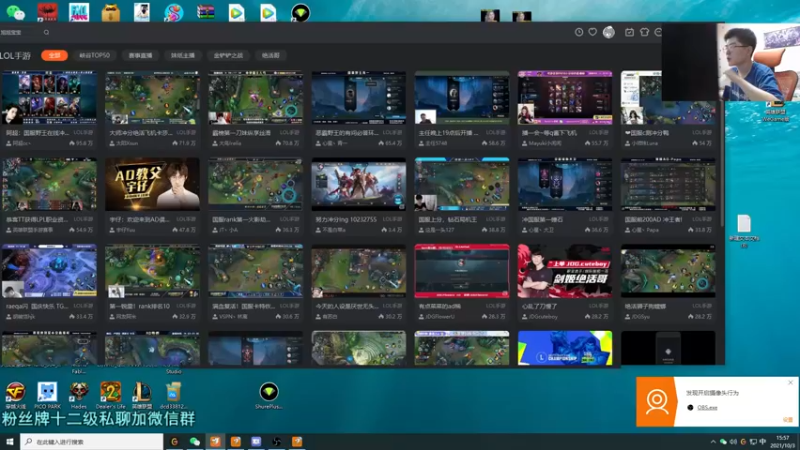This screenshot has height=450, width=800.
Task: Open the daily check-in calendar icon
Action: tap(630, 32)
